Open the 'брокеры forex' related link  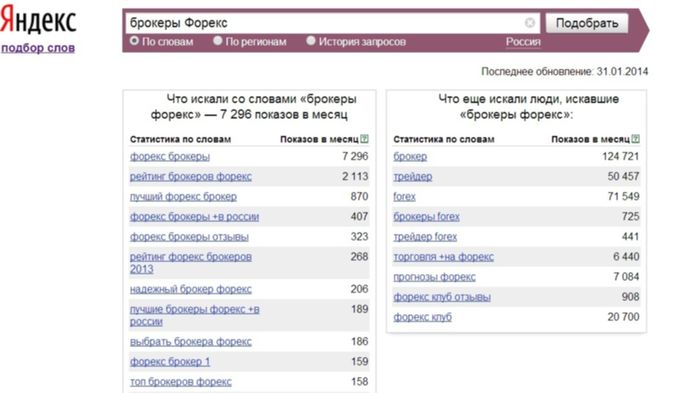click(426, 217)
